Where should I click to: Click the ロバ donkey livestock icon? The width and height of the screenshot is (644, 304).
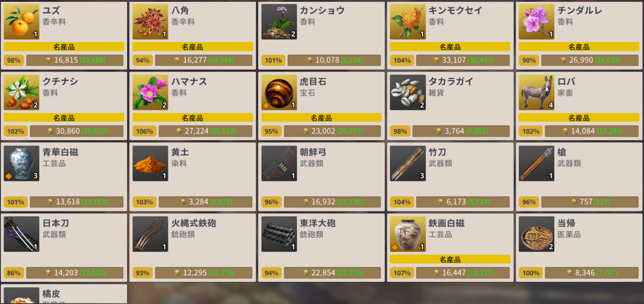tap(536, 92)
